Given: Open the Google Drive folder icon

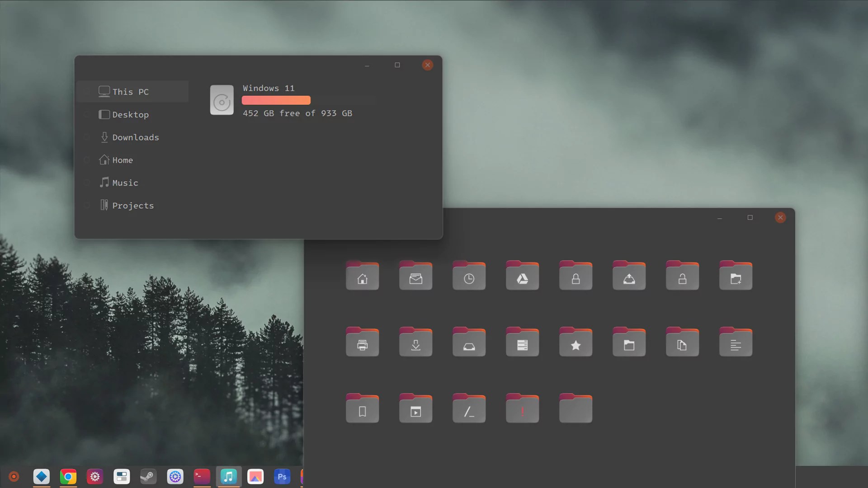Looking at the screenshot, I should click(x=522, y=276).
